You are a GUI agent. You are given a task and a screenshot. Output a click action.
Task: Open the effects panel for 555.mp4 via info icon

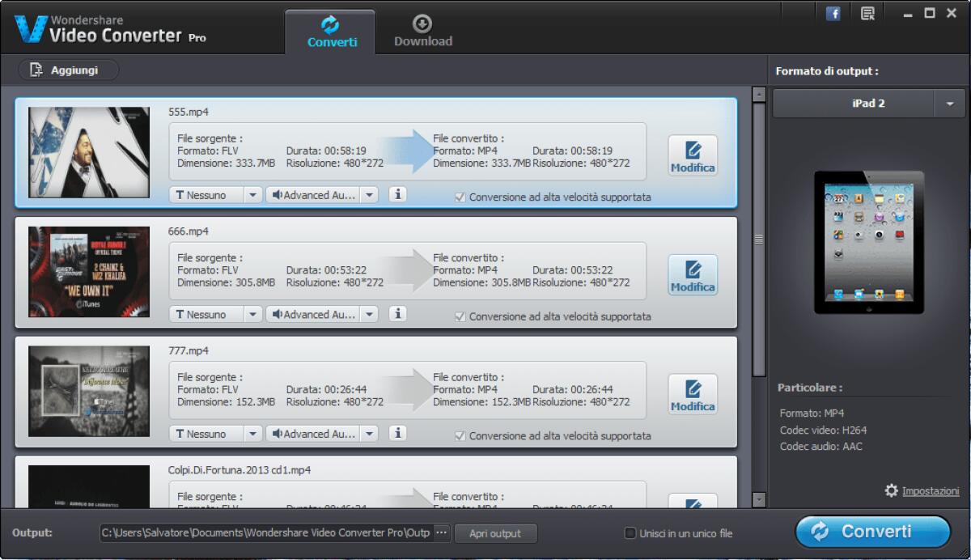397,194
